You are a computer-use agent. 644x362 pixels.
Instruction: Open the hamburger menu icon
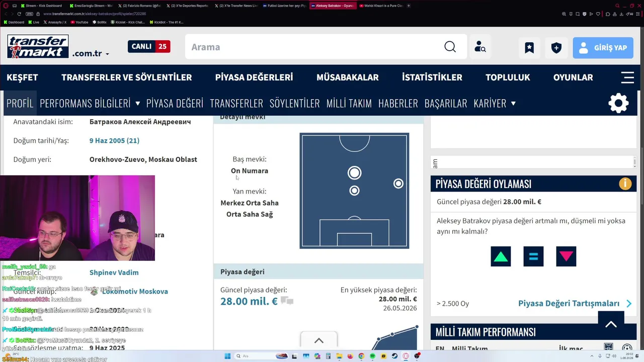point(627,77)
